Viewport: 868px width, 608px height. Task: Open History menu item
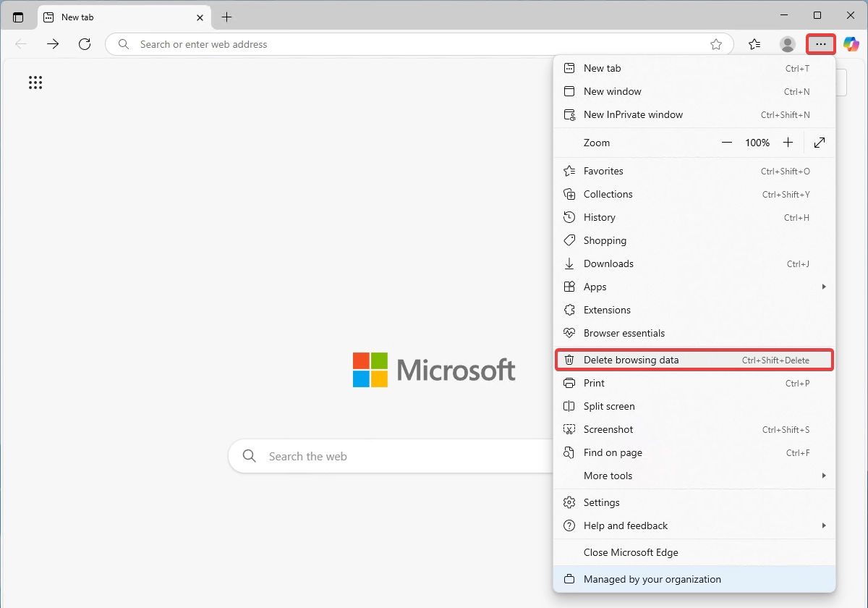coord(694,217)
